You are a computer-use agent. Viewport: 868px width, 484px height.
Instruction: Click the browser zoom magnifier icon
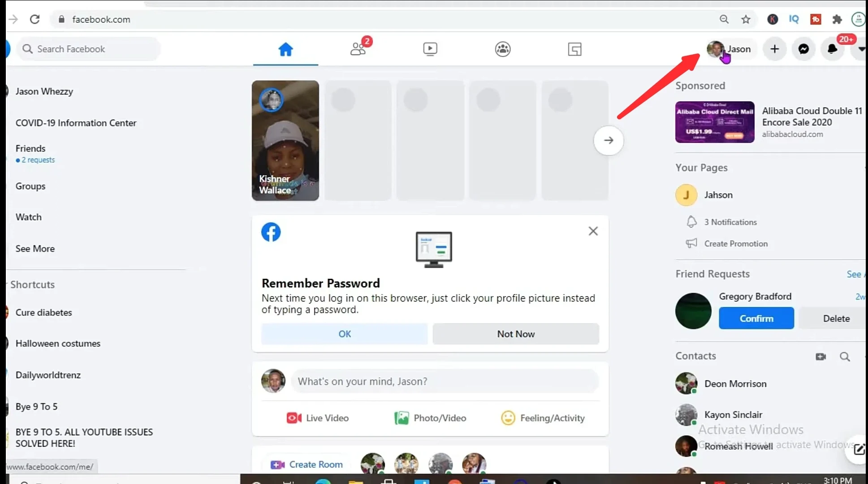click(724, 19)
